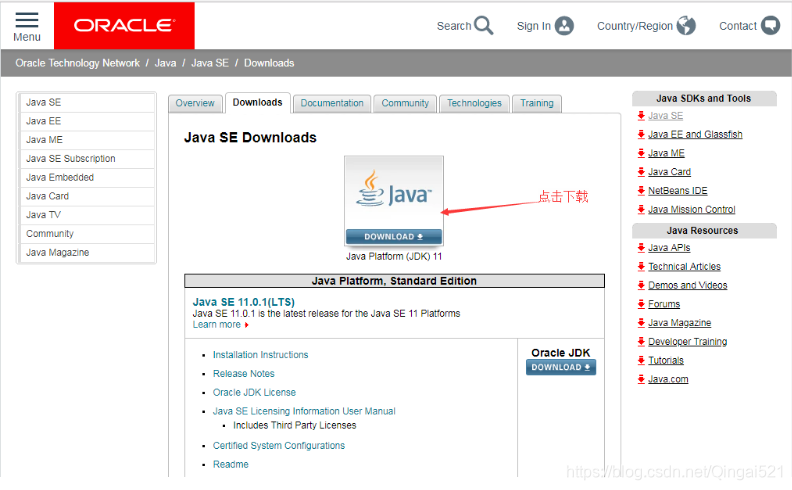Screen dimensions: 792x490
Task: Open Installation Instructions link
Action: tap(260, 355)
